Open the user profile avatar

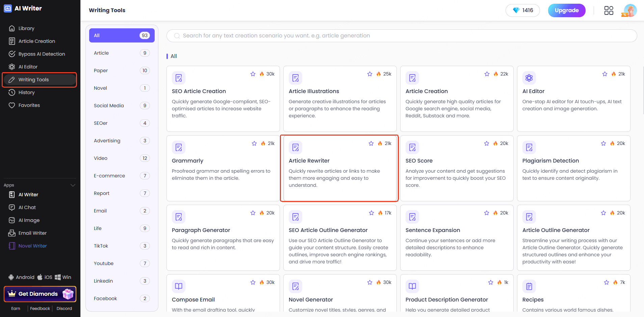pos(630,10)
